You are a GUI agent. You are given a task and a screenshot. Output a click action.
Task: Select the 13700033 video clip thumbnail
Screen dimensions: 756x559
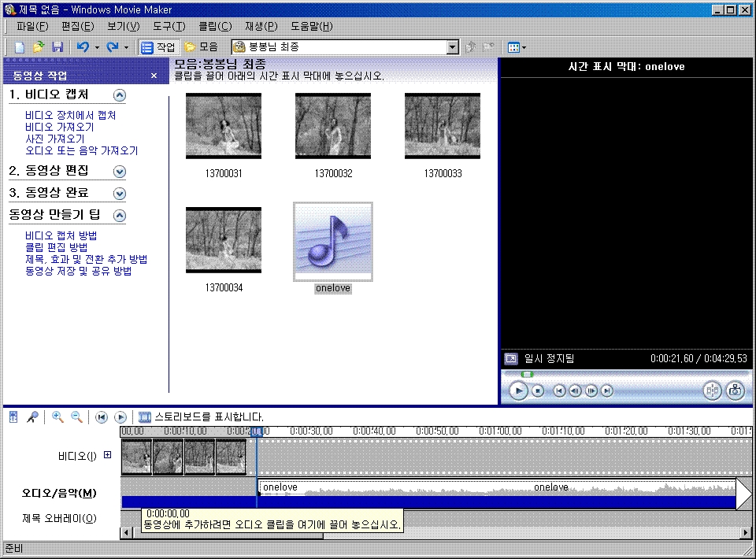point(443,126)
